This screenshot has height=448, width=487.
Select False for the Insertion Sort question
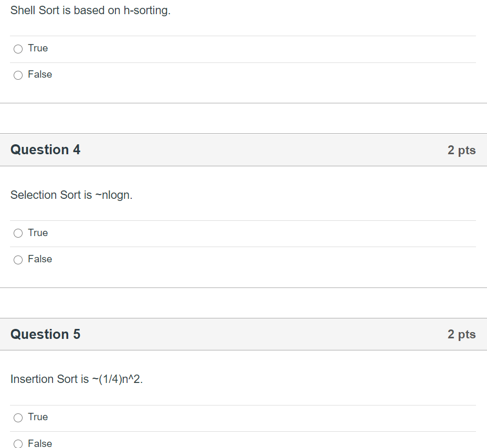(x=17, y=444)
